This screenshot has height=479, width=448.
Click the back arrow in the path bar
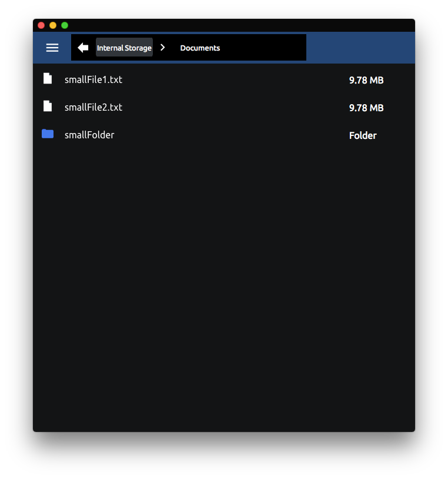83,48
